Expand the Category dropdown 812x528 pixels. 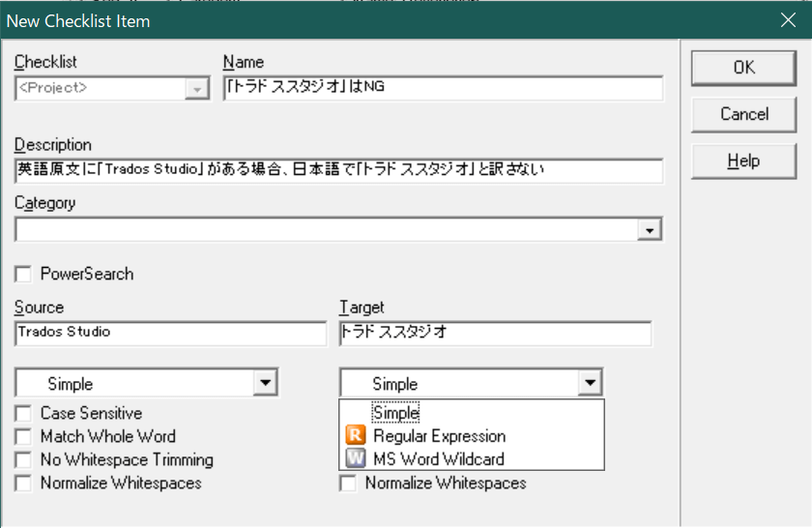[x=651, y=230]
